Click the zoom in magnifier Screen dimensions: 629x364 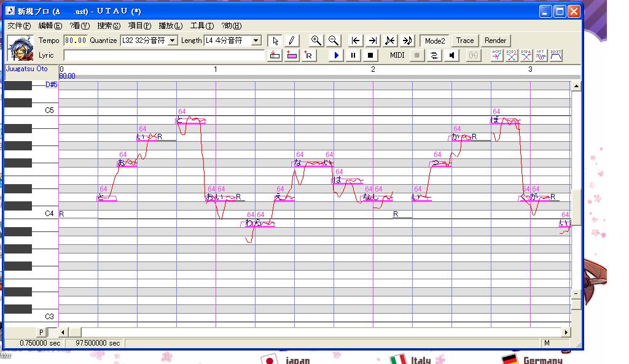coord(316,41)
